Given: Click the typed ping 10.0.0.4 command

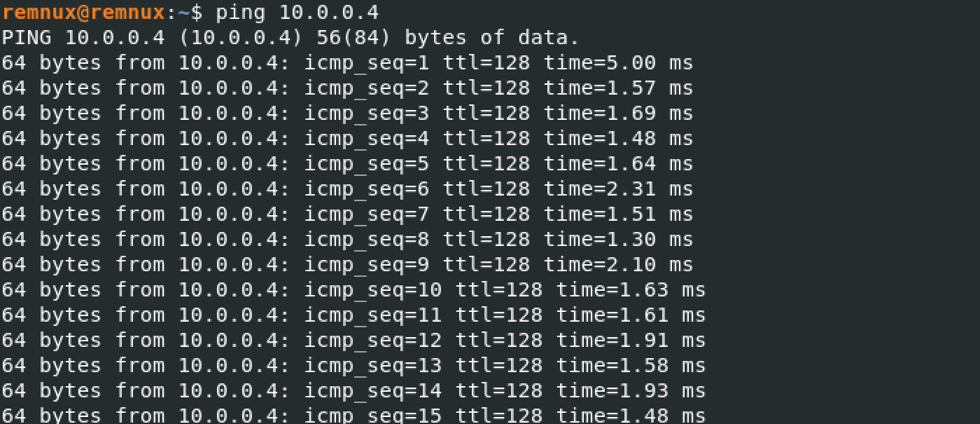Looking at the screenshot, I should pyautogui.click(x=297, y=12).
